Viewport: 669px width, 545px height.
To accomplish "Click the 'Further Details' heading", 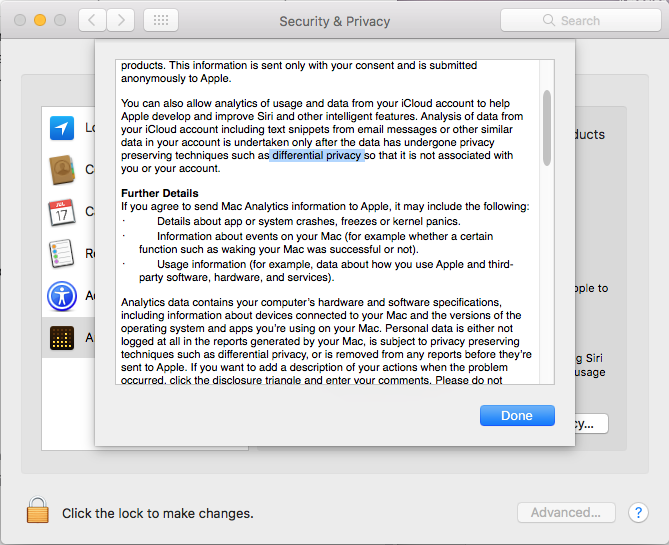I will (x=160, y=193).
